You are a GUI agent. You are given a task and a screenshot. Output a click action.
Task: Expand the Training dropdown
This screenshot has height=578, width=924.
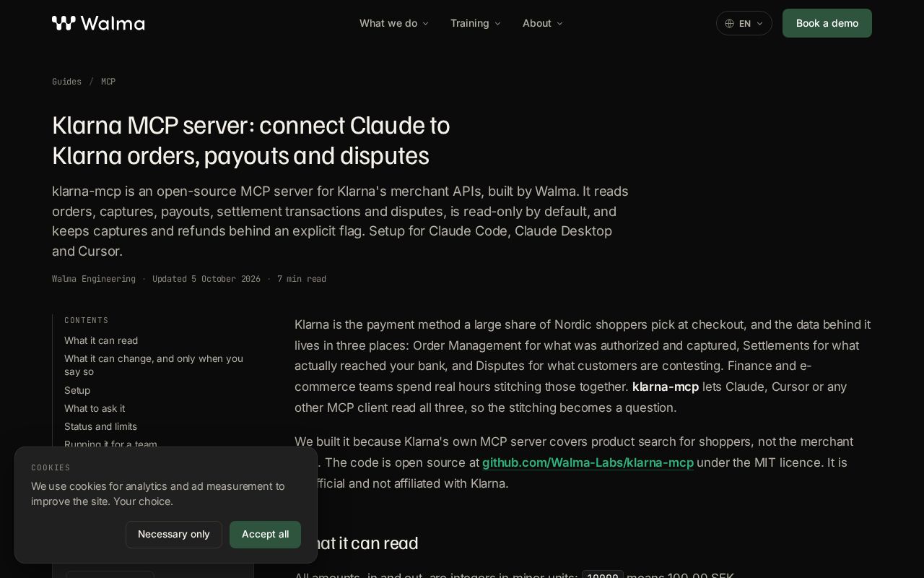click(x=476, y=23)
